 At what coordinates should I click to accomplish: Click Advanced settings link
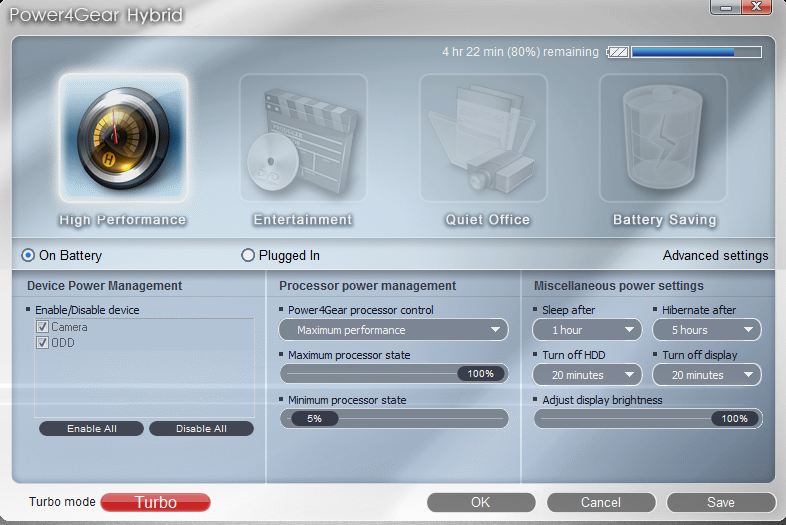[x=715, y=255]
